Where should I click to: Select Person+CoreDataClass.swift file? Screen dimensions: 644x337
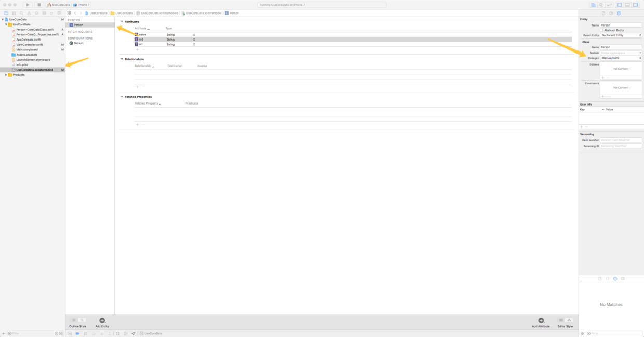pos(35,30)
